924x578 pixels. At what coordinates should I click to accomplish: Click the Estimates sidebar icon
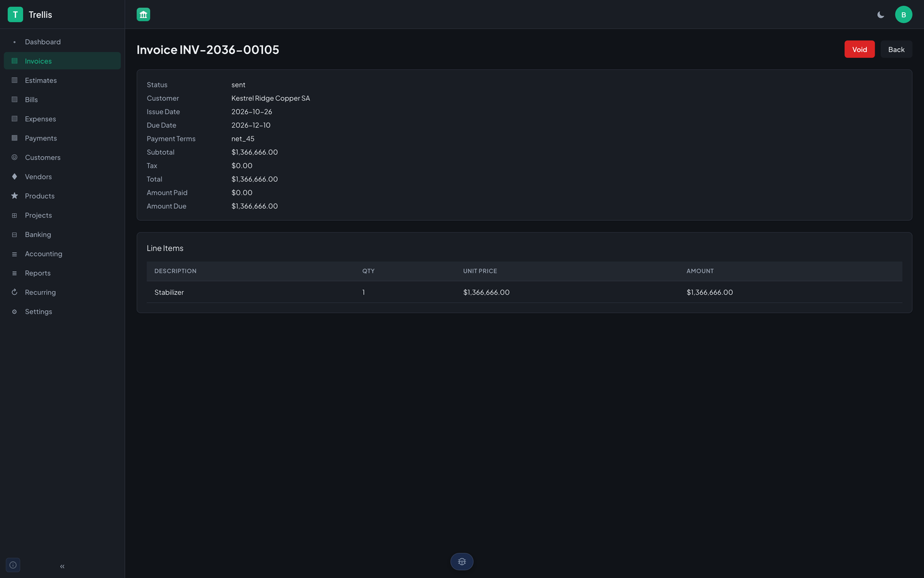pos(14,80)
